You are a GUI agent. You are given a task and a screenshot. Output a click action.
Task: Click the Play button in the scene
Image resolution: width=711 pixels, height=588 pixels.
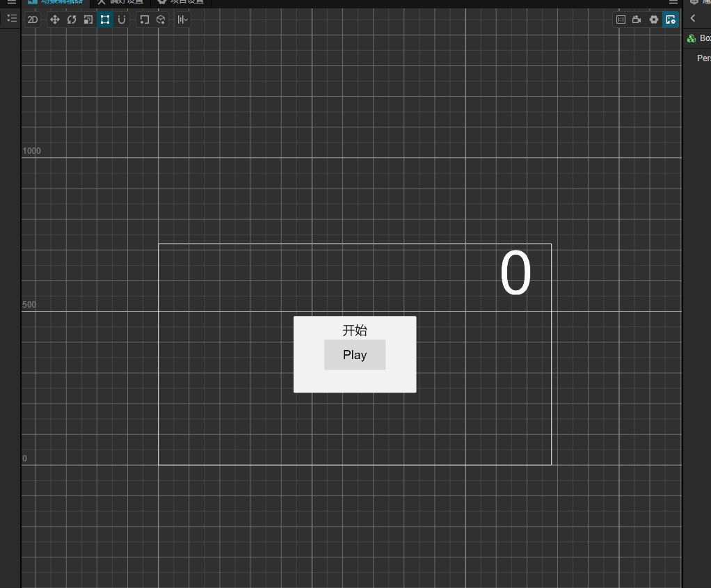pos(355,355)
